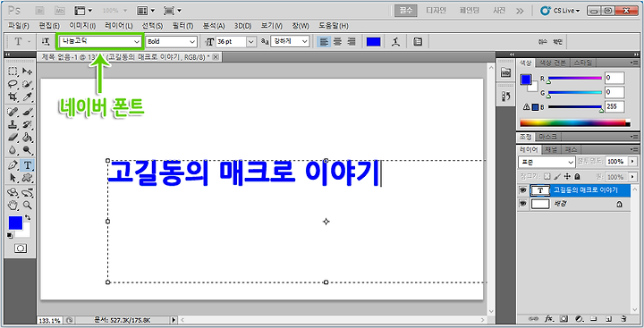Select the Clone Stamp tool
Screen dimensions: 644x328
click(13, 124)
